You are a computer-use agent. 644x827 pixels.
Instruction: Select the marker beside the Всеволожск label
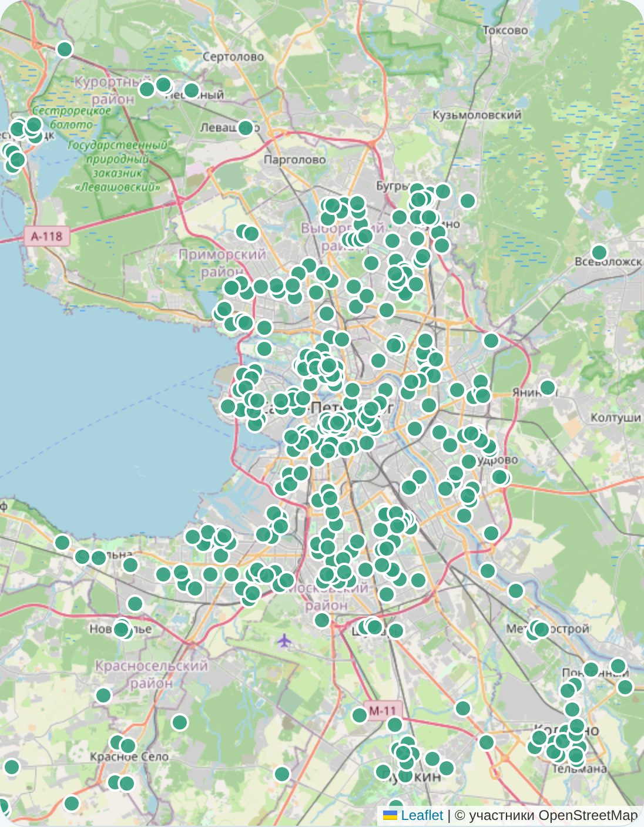point(599,253)
